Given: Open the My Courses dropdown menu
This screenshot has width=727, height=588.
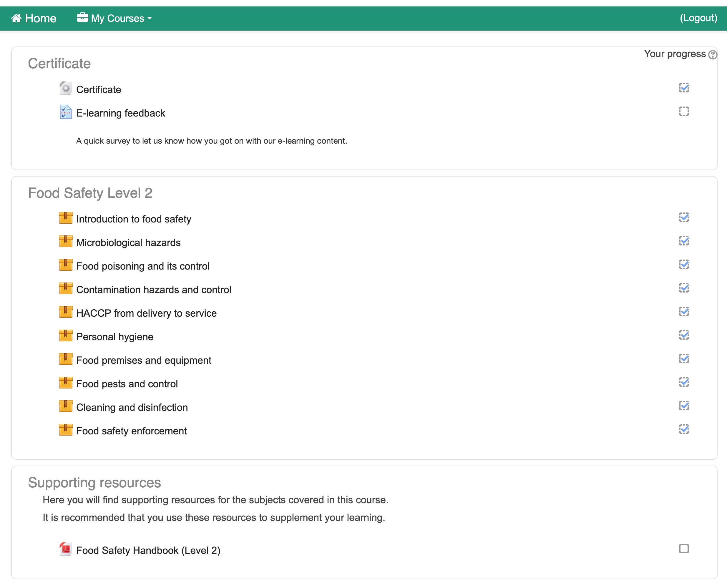Looking at the screenshot, I should 114,18.
